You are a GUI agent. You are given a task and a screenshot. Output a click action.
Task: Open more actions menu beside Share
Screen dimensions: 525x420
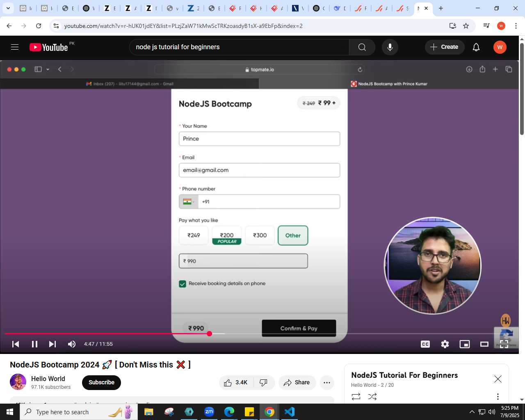tap(327, 383)
